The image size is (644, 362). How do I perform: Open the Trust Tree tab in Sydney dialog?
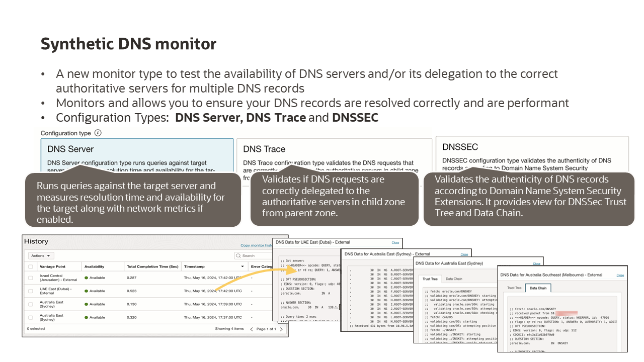click(x=430, y=279)
